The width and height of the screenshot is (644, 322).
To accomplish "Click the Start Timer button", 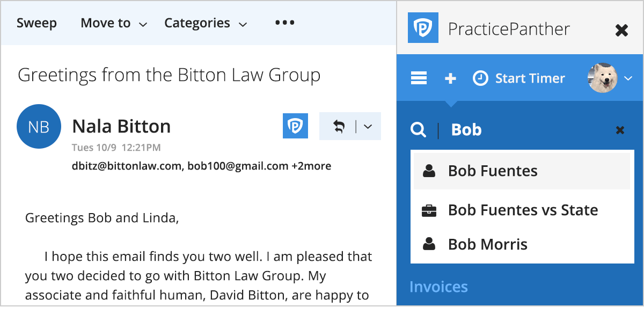I will tap(518, 78).
